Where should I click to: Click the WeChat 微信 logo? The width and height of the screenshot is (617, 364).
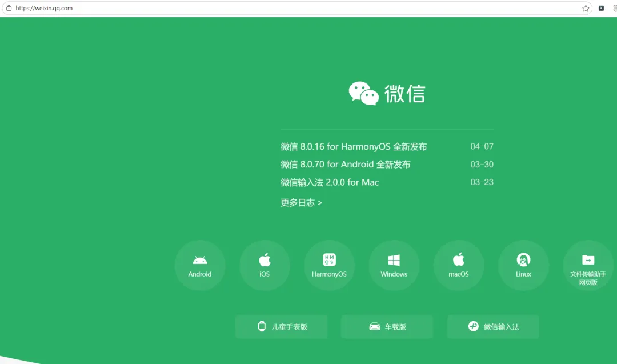coord(387,94)
